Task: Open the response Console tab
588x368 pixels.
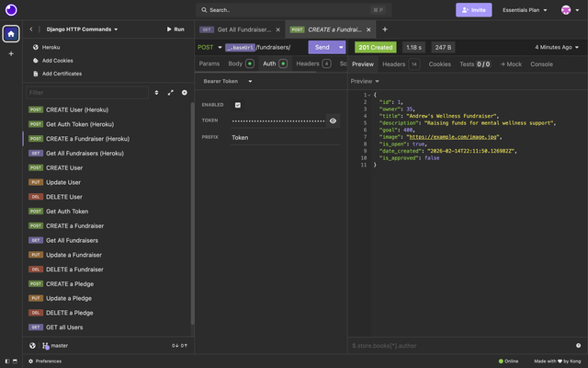Action: pos(541,64)
